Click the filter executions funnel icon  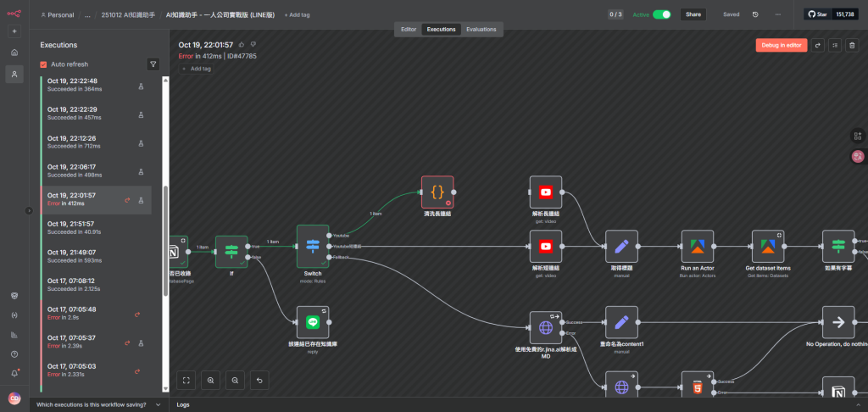click(153, 64)
